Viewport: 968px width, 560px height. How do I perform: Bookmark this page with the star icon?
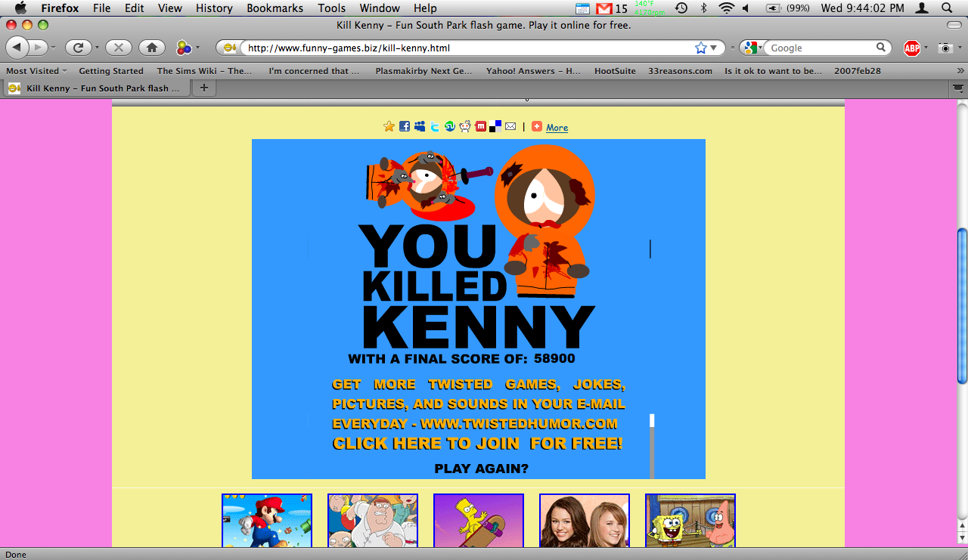pos(700,48)
